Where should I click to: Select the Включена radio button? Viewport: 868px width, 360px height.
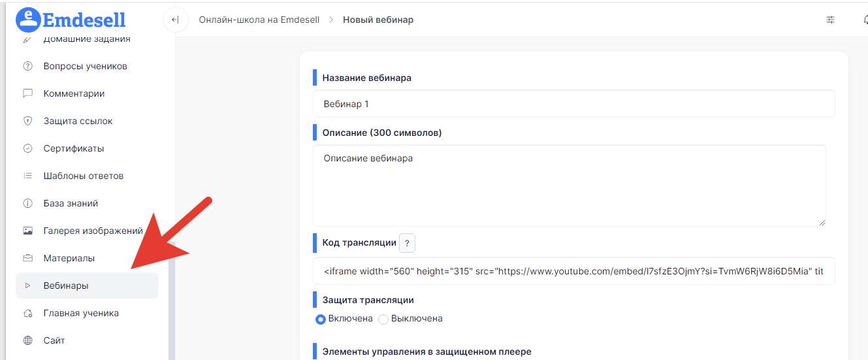[321, 319]
